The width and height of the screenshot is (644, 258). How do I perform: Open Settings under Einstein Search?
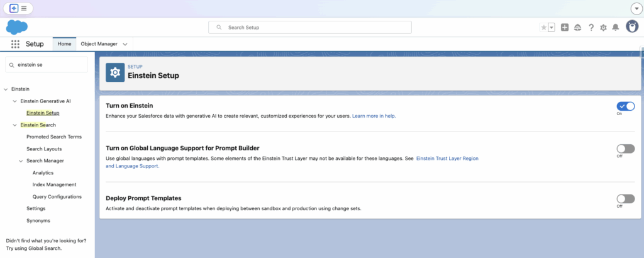(36, 209)
